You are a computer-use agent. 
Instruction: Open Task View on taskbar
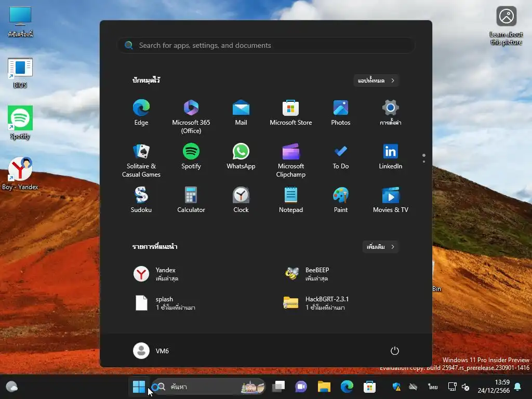(x=278, y=387)
